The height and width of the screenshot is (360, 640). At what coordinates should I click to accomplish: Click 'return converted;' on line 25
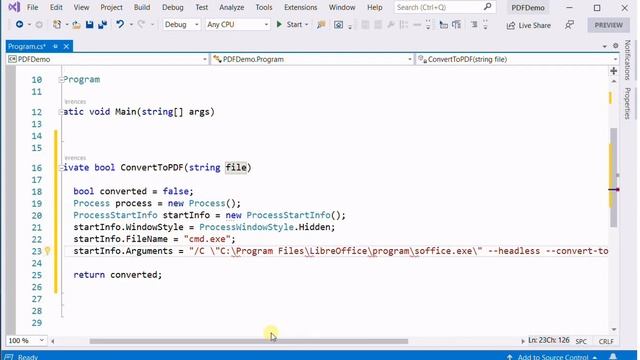118,275
